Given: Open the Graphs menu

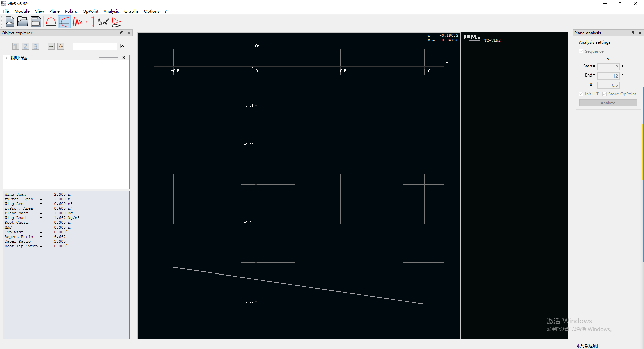Looking at the screenshot, I should (131, 11).
